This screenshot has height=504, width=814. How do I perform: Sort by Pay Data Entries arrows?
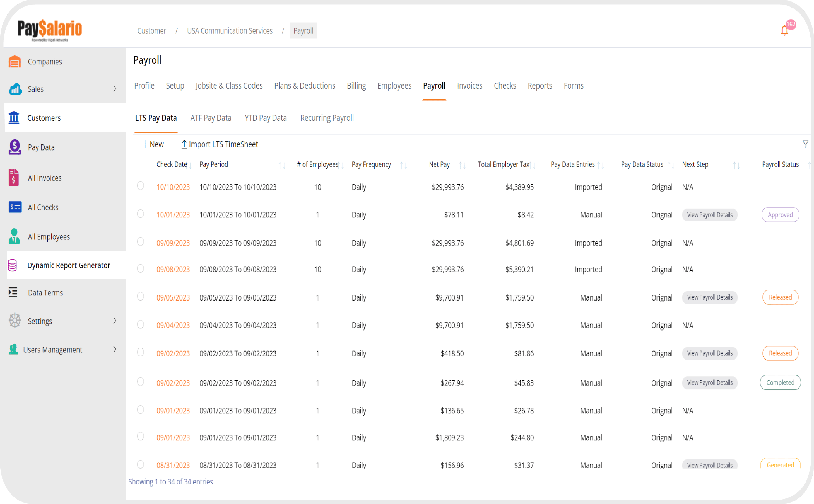click(x=601, y=165)
